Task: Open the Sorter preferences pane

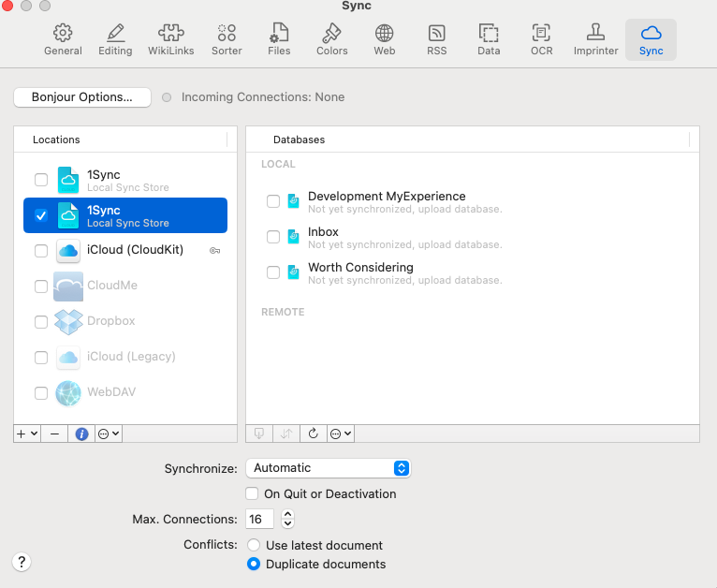Action: point(227,39)
